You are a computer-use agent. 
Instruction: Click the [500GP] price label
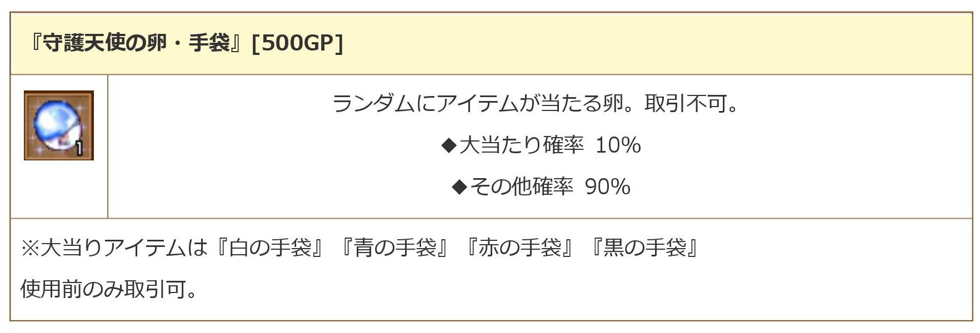(297, 43)
